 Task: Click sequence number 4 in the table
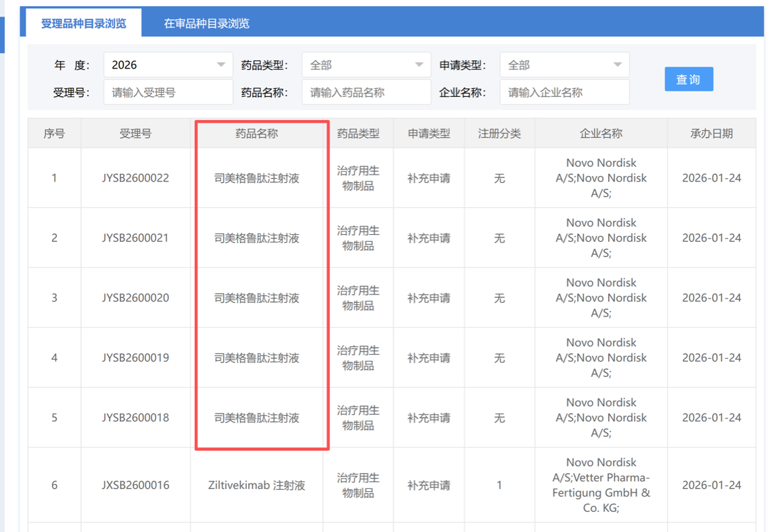tap(54, 357)
